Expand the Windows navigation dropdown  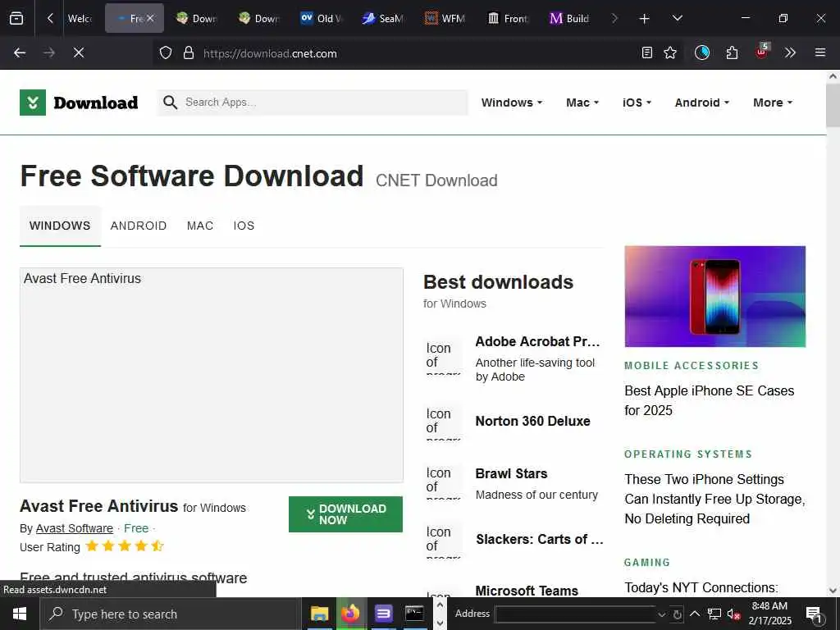tap(512, 103)
